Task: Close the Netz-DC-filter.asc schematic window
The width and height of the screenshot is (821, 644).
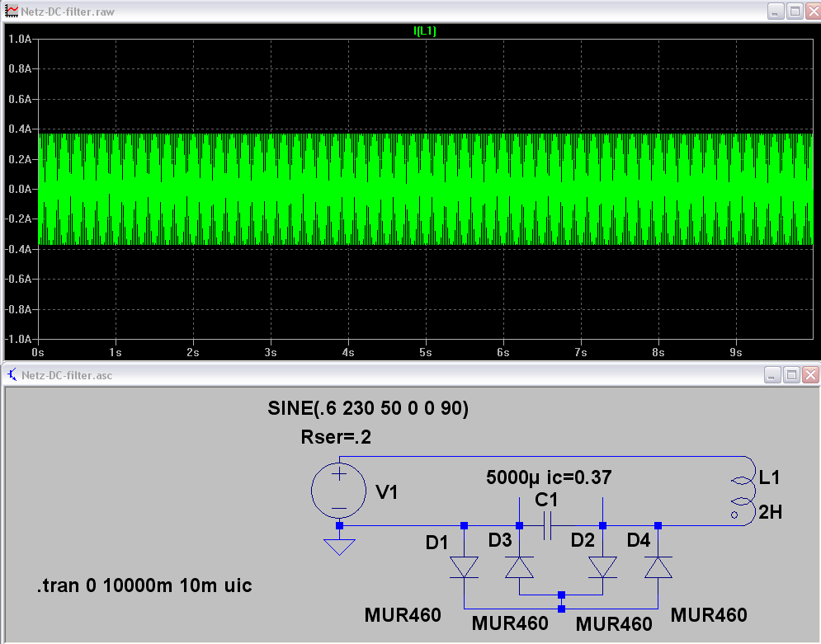Action: coord(812,375)
